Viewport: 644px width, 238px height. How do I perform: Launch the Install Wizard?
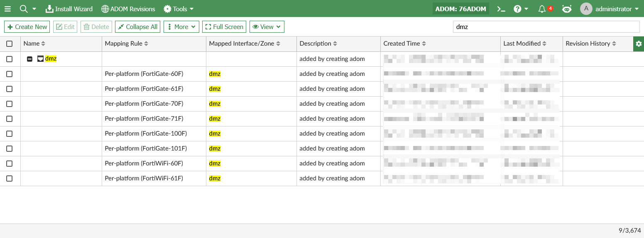tap(69, 9)
